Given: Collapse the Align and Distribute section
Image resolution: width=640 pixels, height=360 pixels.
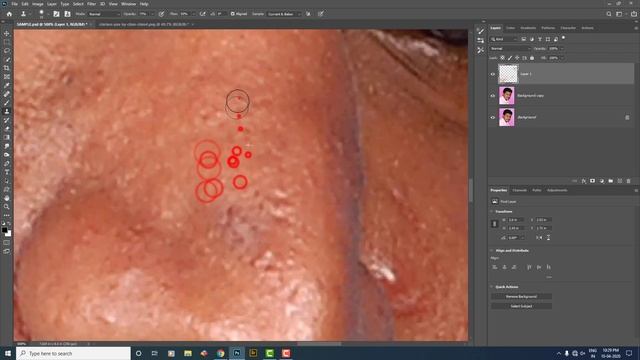Looking at the screenshot, I should [491, 250].
